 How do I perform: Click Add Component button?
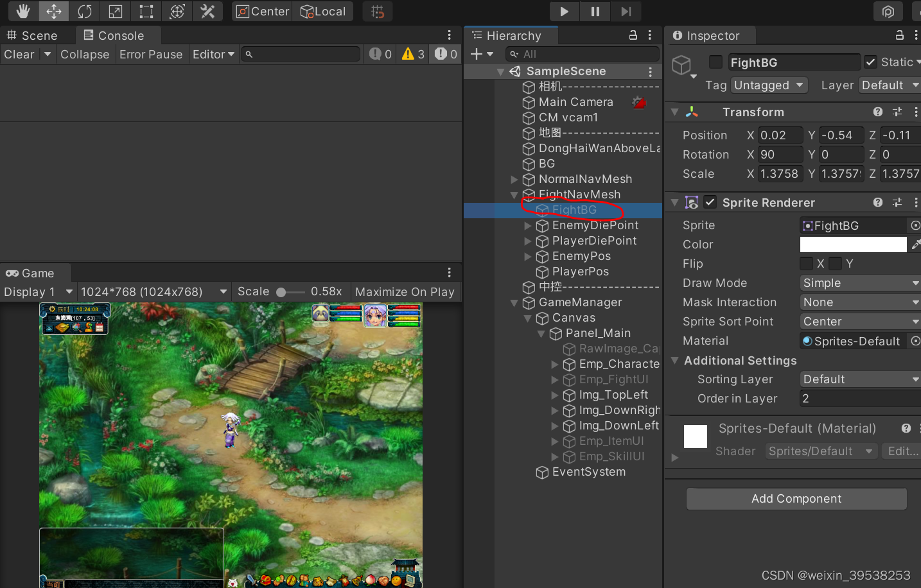click(796, 499)
